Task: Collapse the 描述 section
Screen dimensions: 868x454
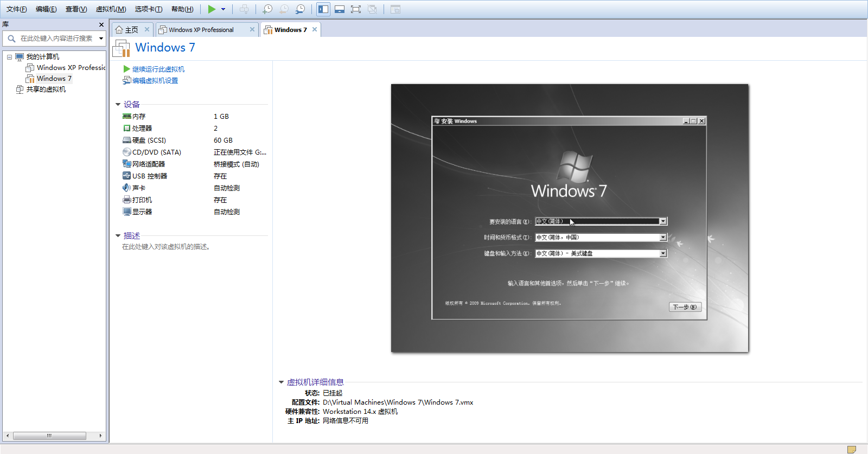Action: coord(118,235)
